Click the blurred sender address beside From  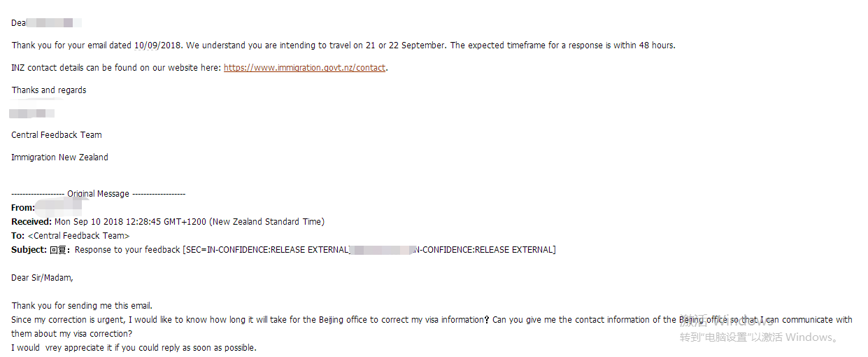click(59, 207)
